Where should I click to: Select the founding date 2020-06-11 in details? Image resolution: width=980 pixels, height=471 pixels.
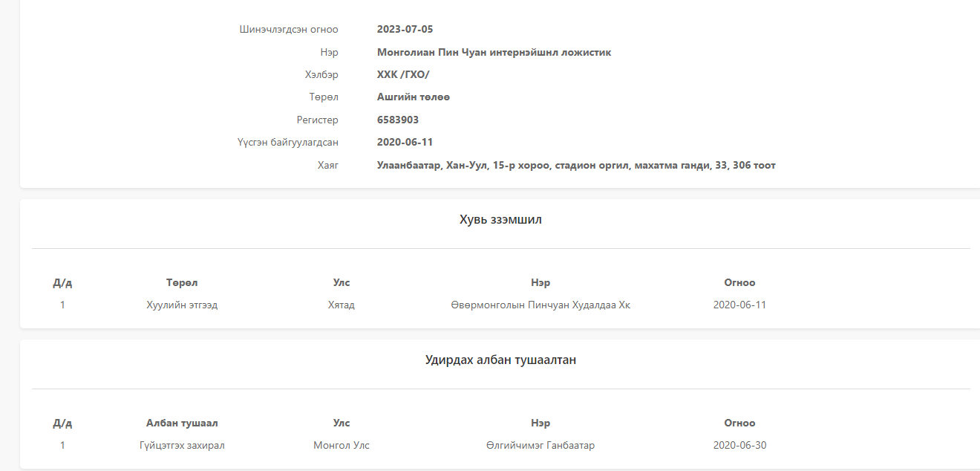405,142
